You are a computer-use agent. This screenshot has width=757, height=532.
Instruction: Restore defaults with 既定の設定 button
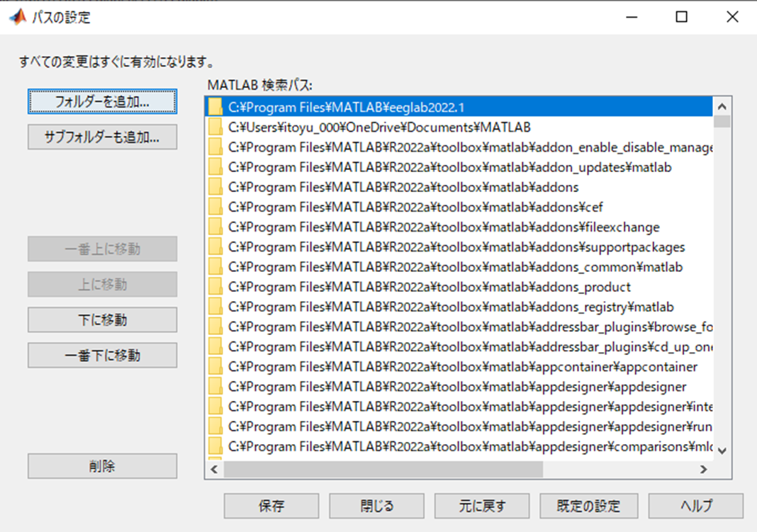point(588,506)
